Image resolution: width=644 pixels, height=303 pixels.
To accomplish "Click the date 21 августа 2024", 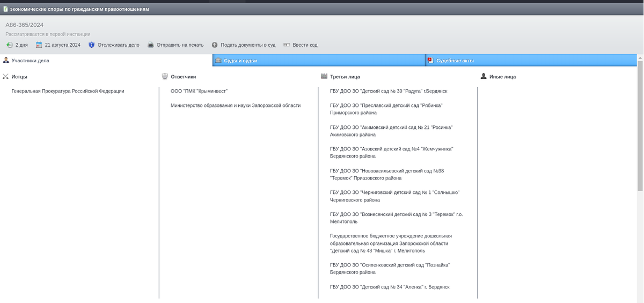I will coord(62,45).
